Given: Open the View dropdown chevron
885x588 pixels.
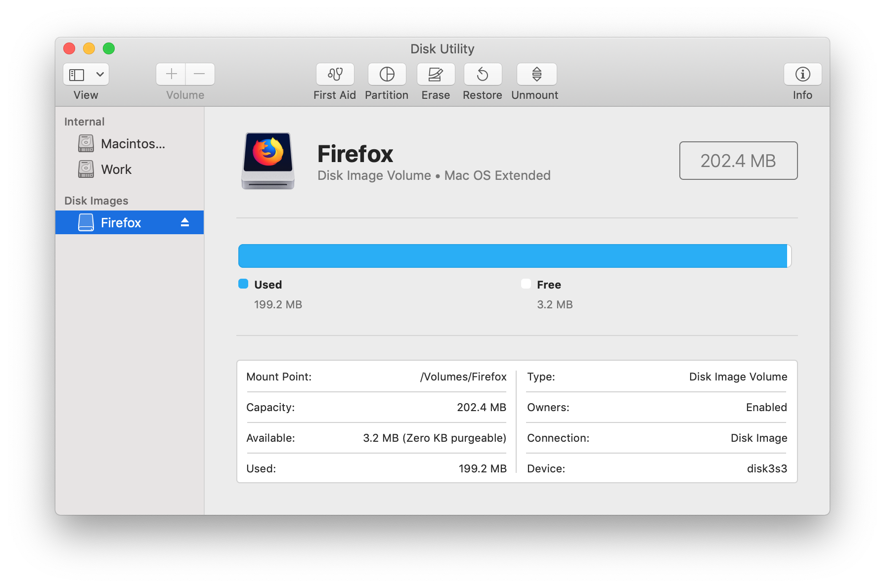Looking at the screenshot, I should click(x=100, y=75).
